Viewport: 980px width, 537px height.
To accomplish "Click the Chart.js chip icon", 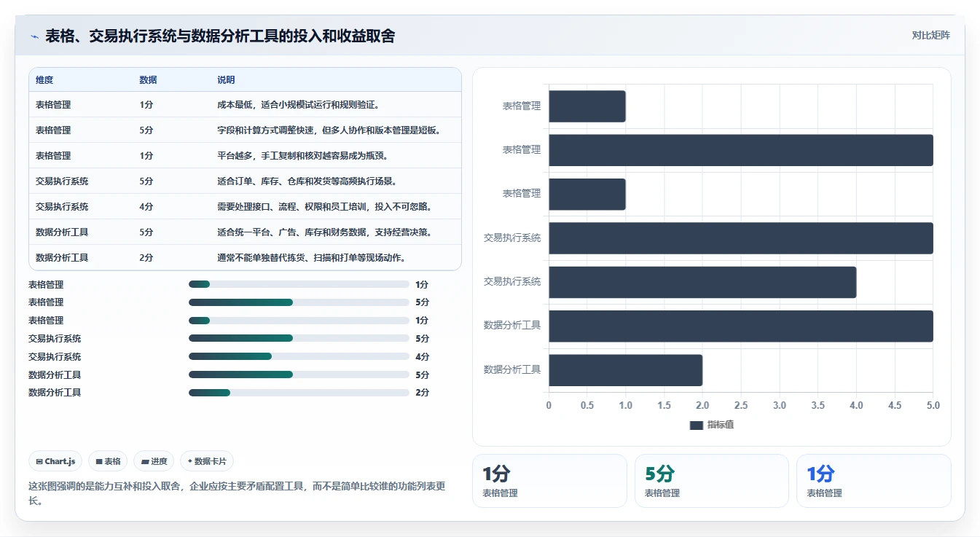I will 39,462.
